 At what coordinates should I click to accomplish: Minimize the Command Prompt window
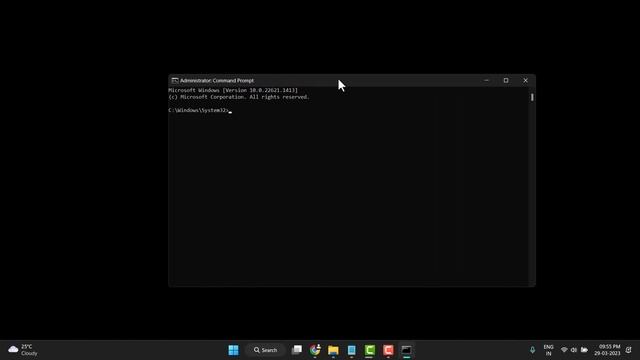(x=486, y=80)
